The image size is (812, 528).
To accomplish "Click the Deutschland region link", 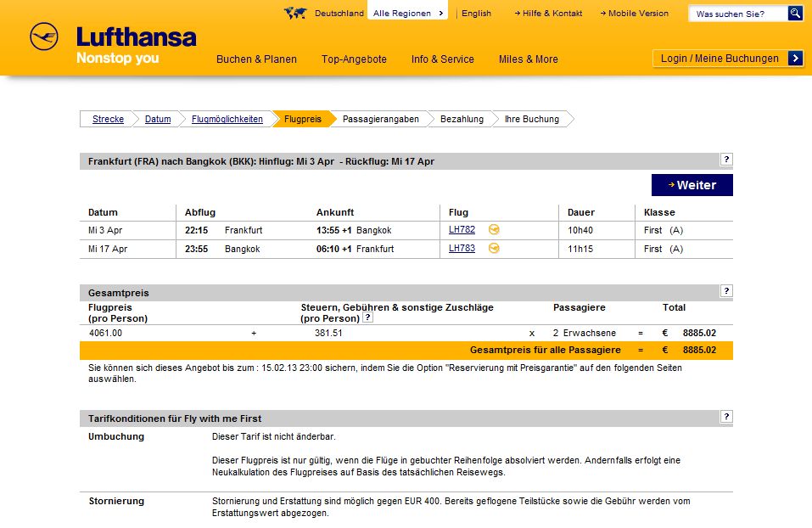I will (x=339, y=14).
